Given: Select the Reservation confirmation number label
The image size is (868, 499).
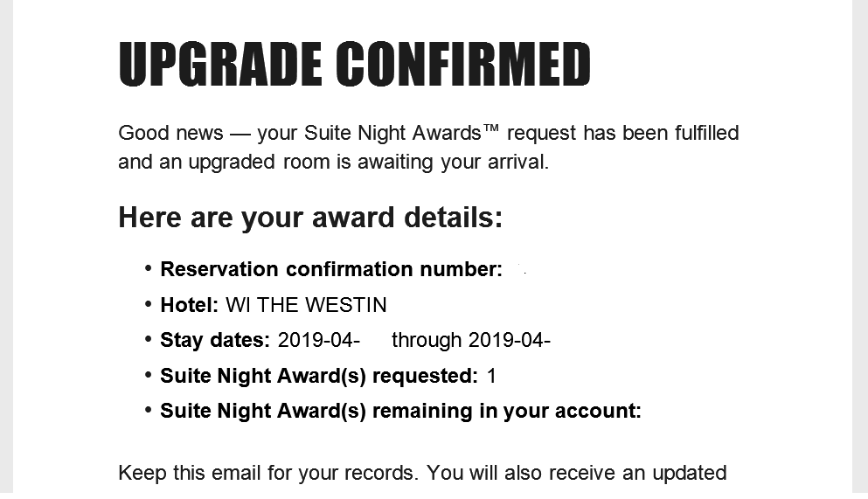Looking at the screenshot, I should (x=331, y=269).
